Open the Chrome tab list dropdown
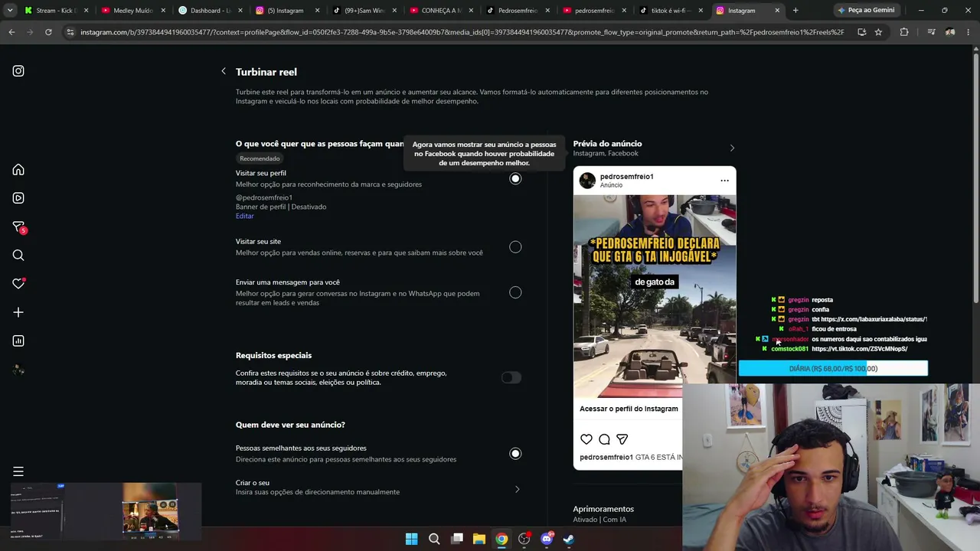Viewport: 980px width, 551px height. click(x=10, y=11)
